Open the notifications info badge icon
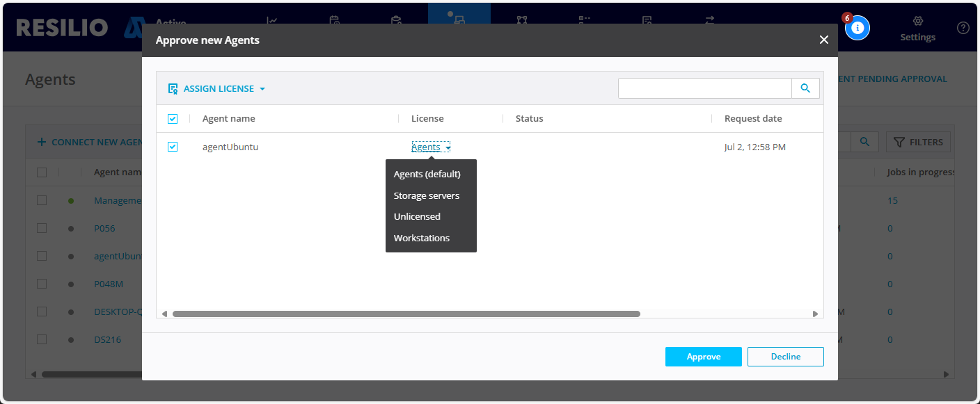This screenshot has height=404, width=980. (857, 28)
